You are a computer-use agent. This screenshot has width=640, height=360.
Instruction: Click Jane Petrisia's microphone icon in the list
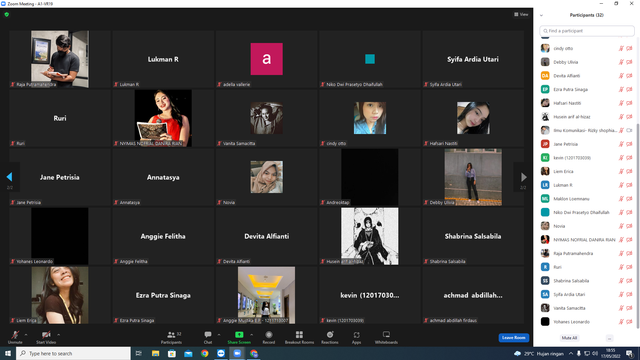(621, 144)
